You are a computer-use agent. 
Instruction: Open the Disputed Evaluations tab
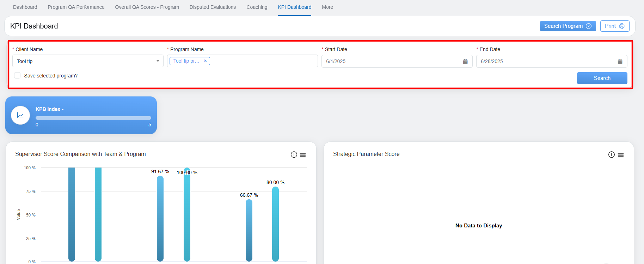point(213,7)
